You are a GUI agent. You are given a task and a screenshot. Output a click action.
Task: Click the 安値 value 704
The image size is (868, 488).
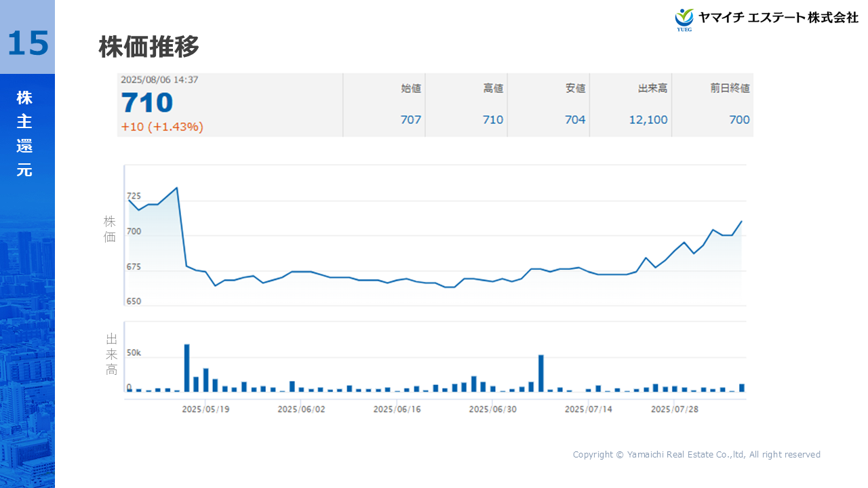tap(574, 120)
